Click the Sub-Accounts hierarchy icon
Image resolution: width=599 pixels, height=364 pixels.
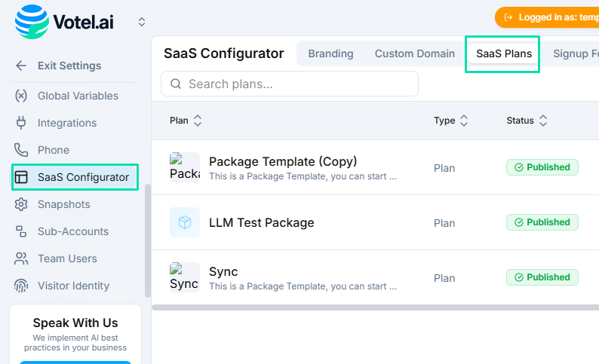tap(21, 231)
